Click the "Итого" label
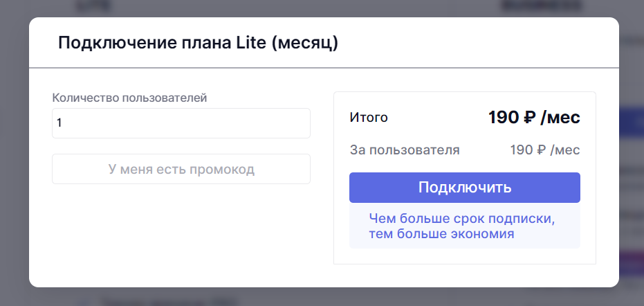Viewport: 644px width, 306px height. [369, 118]
